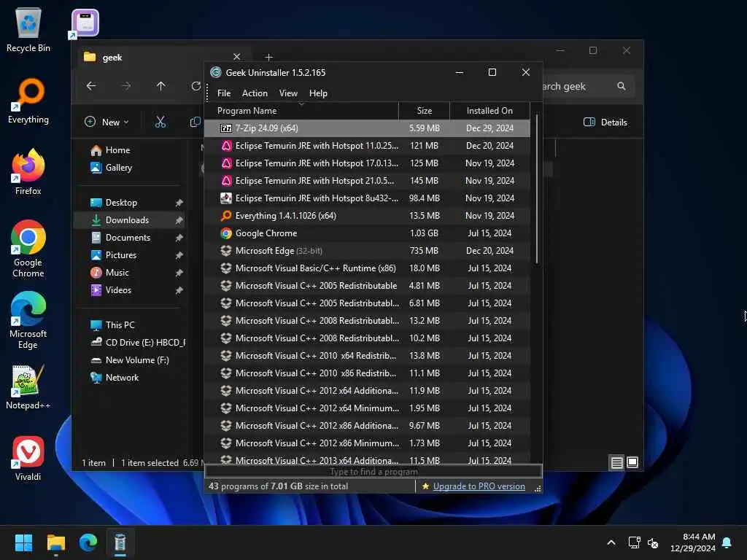Select the Recycle Bin desktop icon
The width and height of the screenshot is (747, 560).
[28, 29]
